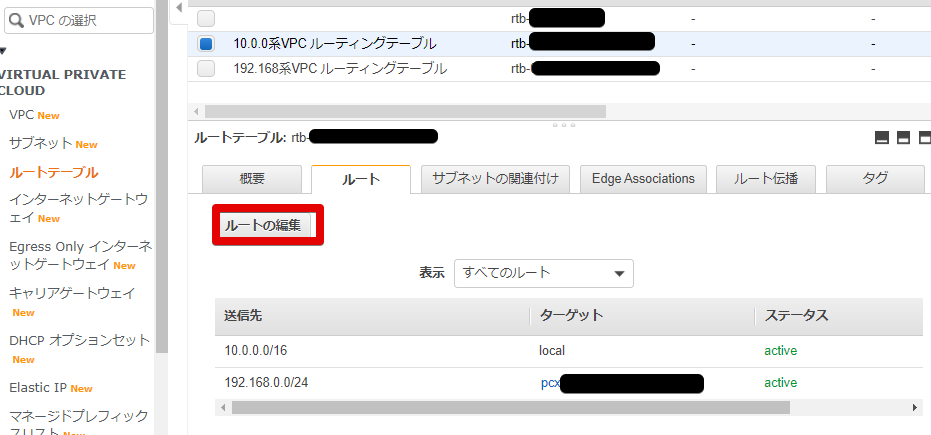Click active status of the 192.168.0.0/24 route
This screenshot has height=435, width=931.
tap(780, 383)
